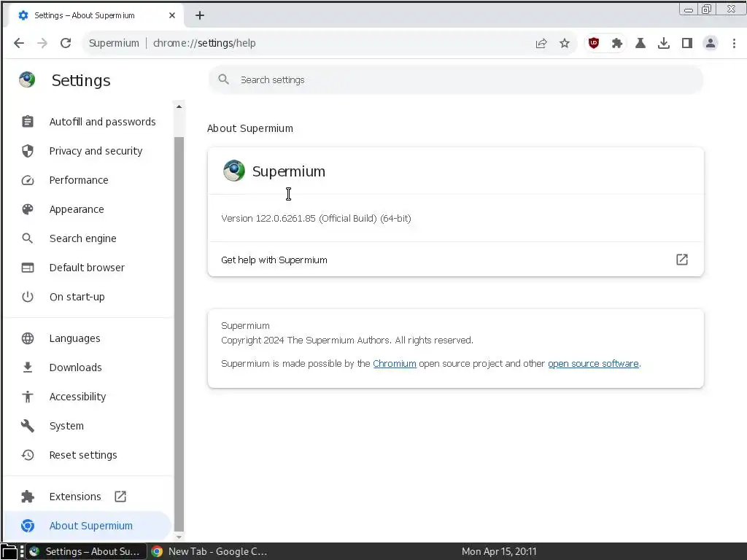
Task: Open Get help with Supermium
Action: (455, 260)
